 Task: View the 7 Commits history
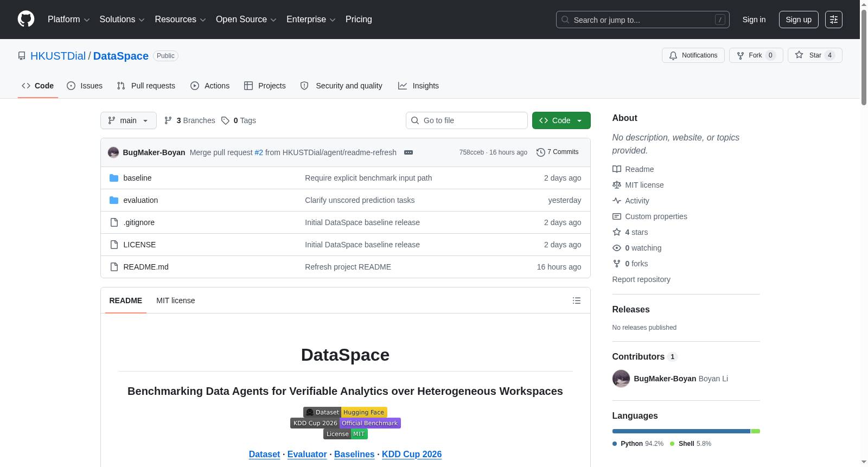(557, 152)
